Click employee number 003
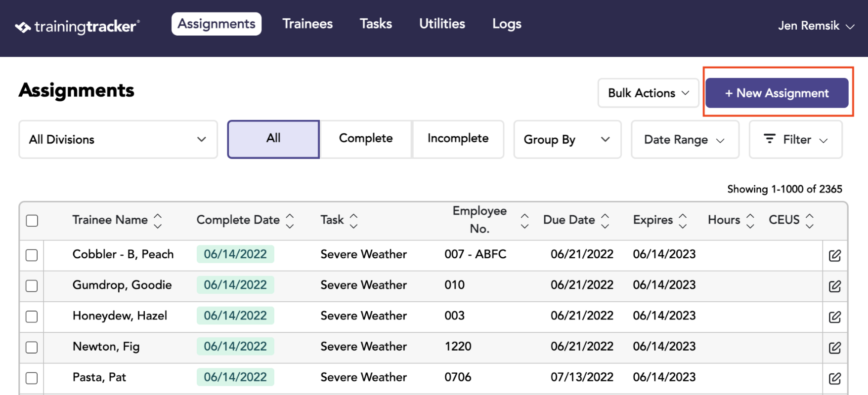Viewport: 868px width, 395px height. 454,316
